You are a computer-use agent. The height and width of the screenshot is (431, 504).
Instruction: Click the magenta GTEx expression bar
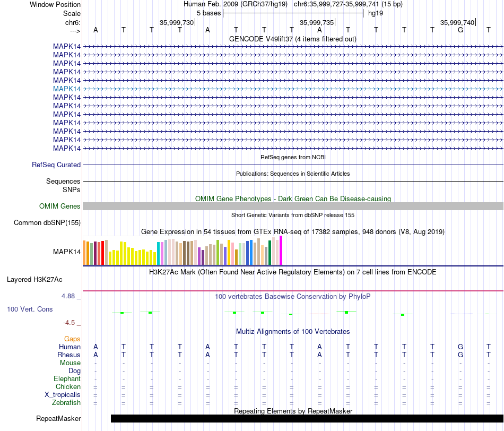[281, 250]
